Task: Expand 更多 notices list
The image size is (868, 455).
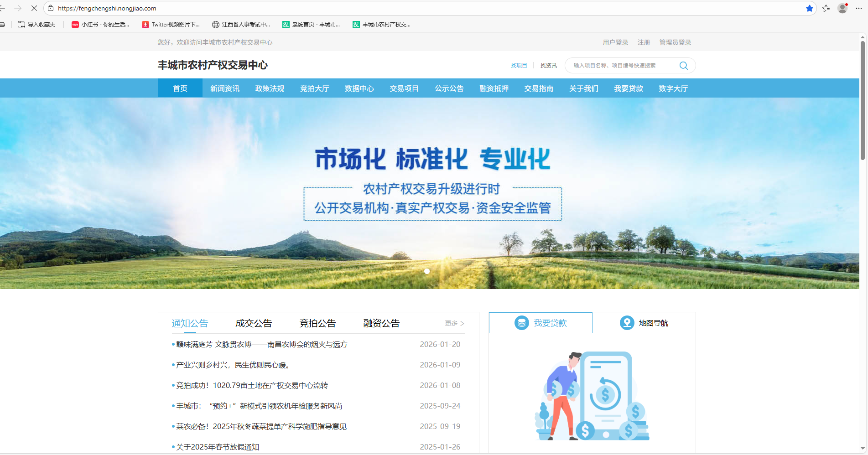Action: pyautogui.click(x=454, y=323)
